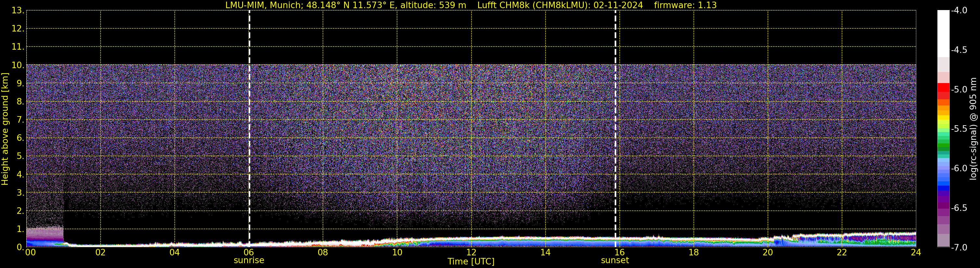Click the '20' tick label on the time axis
This screenshot has width=980, height=268.
pyautogui.click(x=768, y=252)
